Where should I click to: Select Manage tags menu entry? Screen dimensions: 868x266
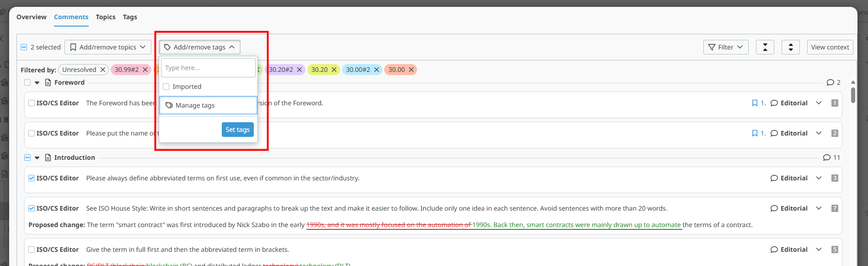pos(208,105)
